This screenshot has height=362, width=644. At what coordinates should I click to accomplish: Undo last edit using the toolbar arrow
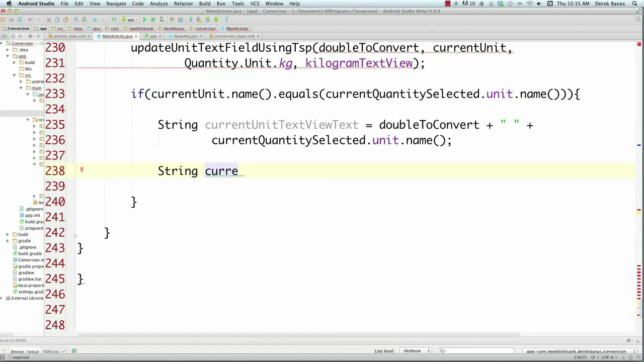point(30,20)
